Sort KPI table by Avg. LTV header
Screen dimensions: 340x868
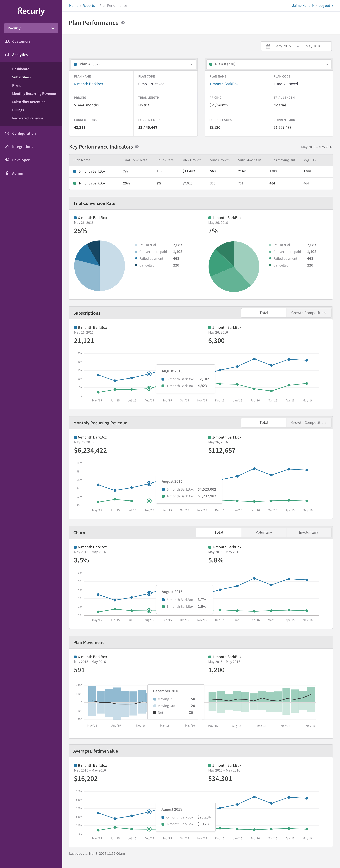click(310, 160)
